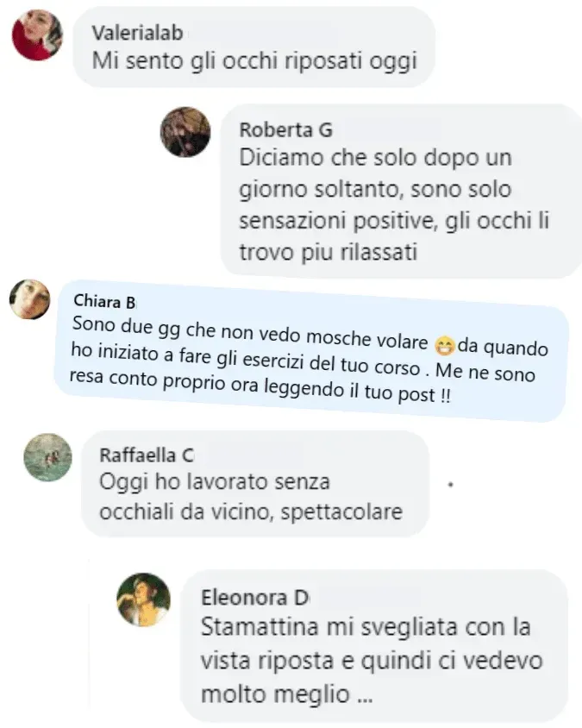Open Roberta G's profile picture
Image resolution: width=582 pixels, height=728 pixels.
click(185, 132)
